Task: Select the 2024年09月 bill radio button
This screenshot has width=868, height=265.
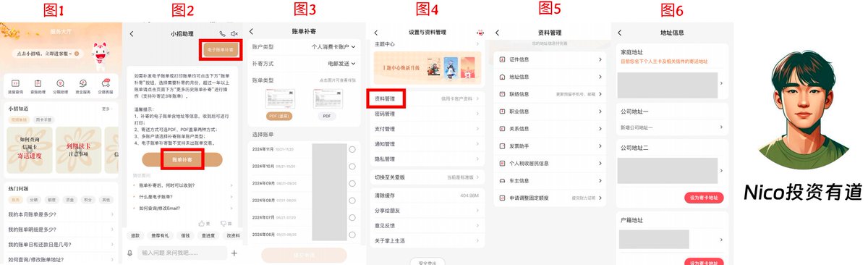Action: point(352,183)
